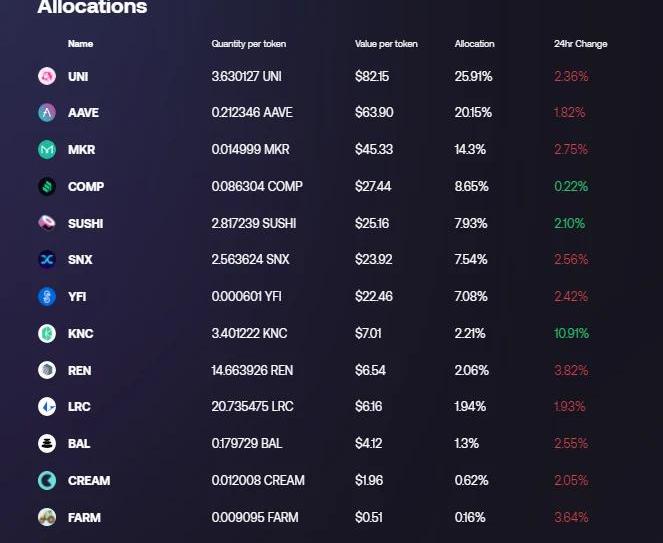This screenshot has height=543, width=663.
Task: Select the MKR token icon
Action: click(x=47, y=149)
